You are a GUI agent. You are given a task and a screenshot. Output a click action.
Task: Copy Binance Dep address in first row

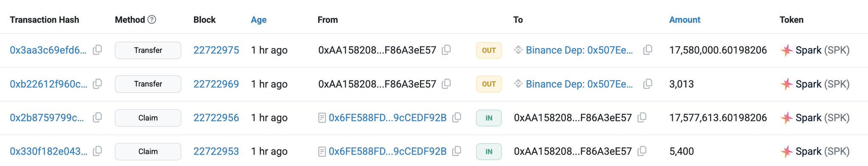coord(647,50)
